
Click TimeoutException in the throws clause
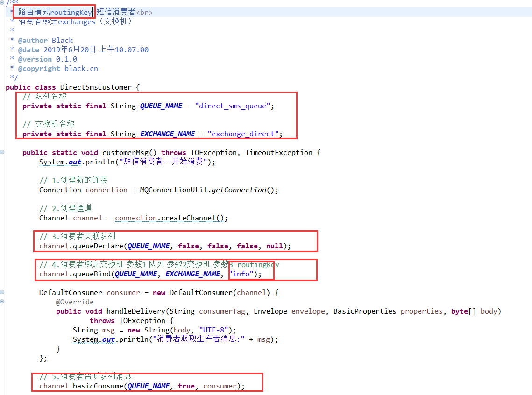click(278, 152)
